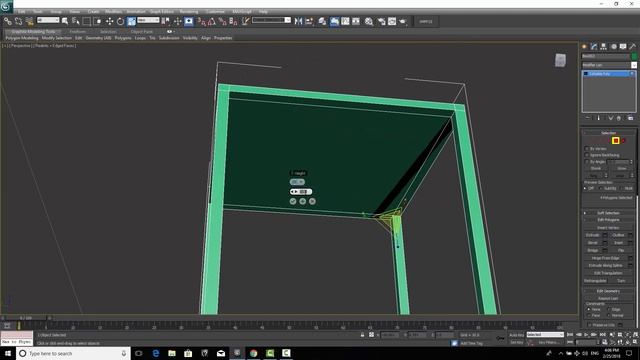Image resolution: width=640 pixels, height=360 pixels.
Task: Click the Unlink Selection tool
Action: 18,21
